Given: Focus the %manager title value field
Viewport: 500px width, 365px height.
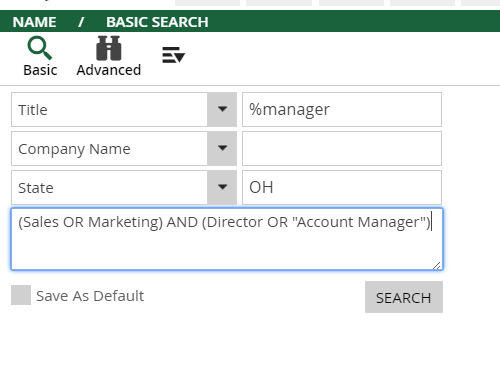Looking at the screenshot, I should click(342, 110).
